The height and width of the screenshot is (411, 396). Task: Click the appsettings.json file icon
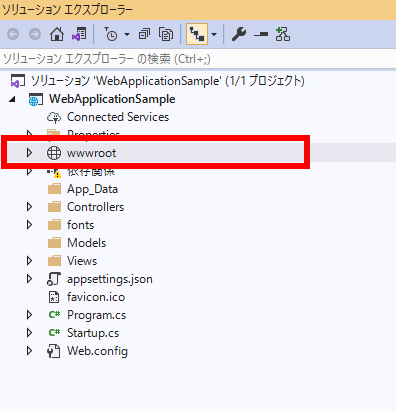(54, 279)
